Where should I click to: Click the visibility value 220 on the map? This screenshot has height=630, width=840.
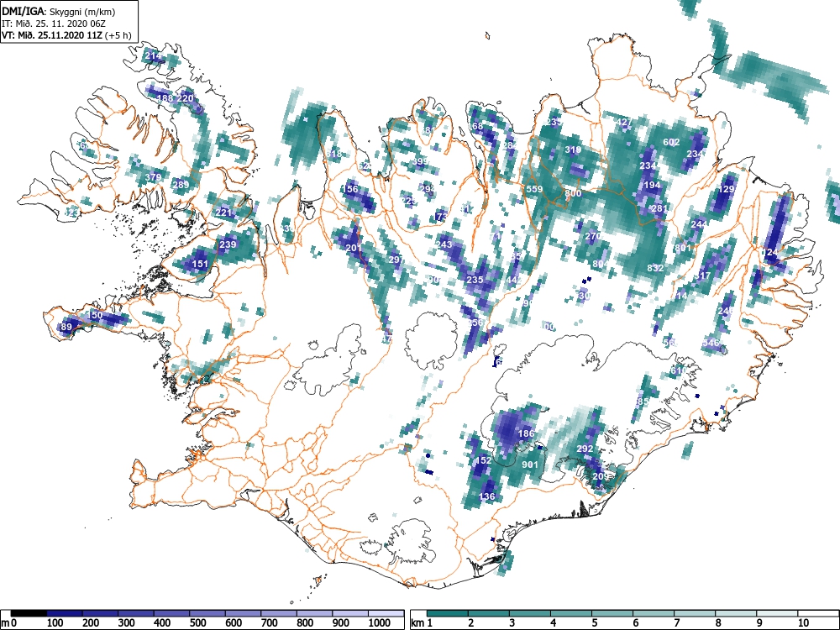click(185, 98)
